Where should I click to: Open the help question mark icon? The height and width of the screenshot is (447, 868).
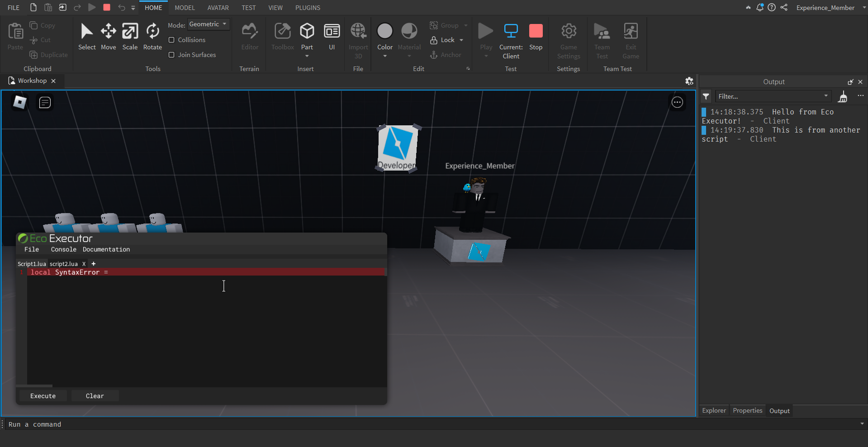[x=772, y=7]
